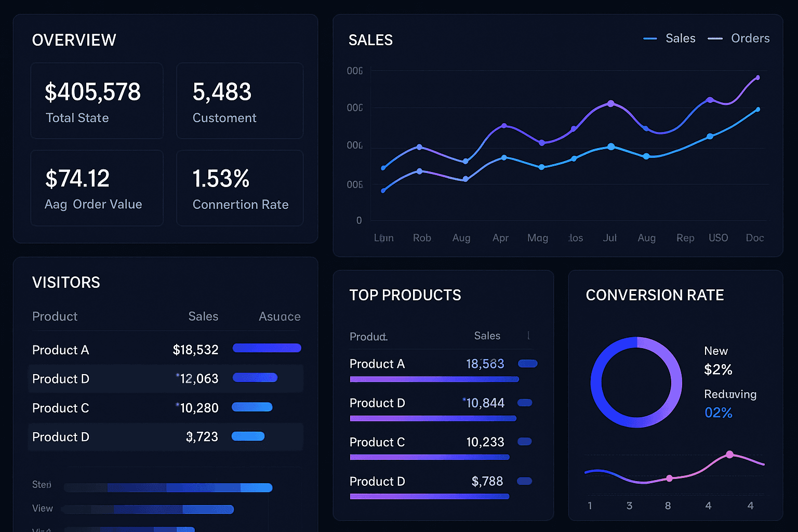This screenshot has width=798, height=532.
Task: Toggle the Orders series in chart legend
Action: (x=739, y=38)
